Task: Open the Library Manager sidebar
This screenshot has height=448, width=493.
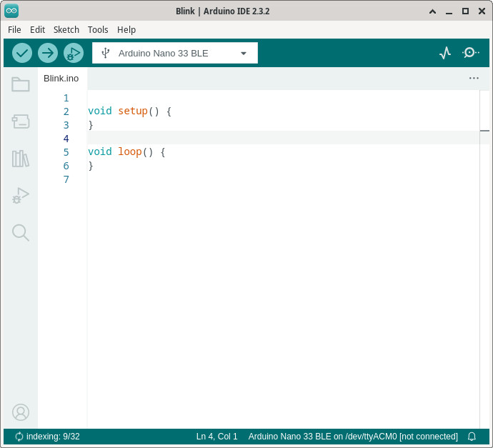Action: point(21,159)
